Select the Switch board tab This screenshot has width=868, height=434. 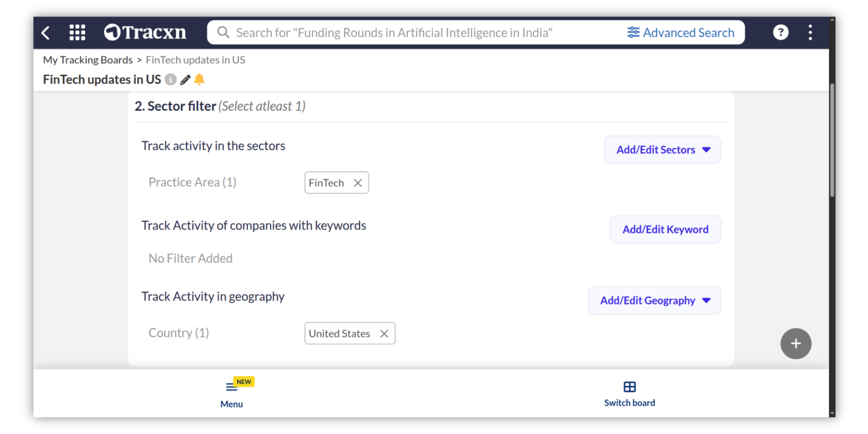point(629,394)
